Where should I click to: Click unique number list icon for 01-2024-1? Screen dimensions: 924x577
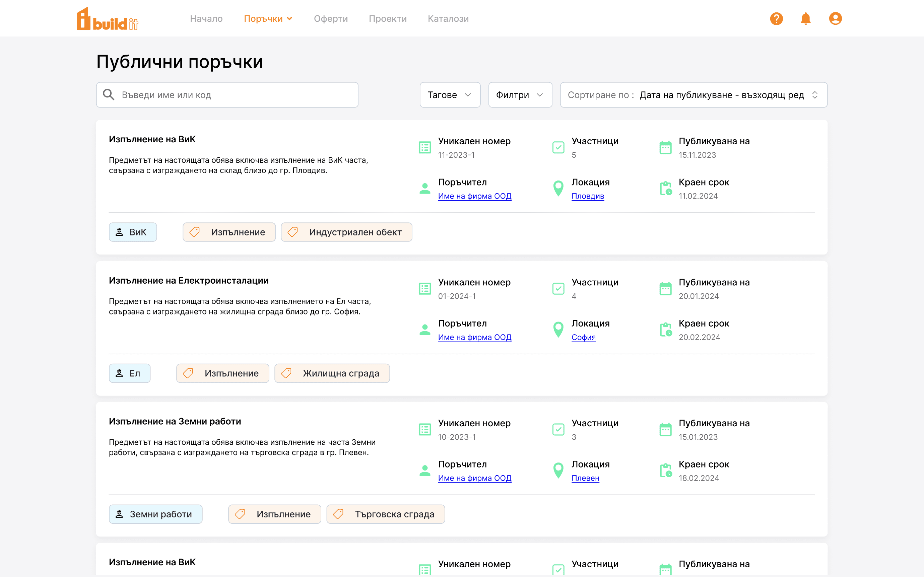(x=425, y=289)
